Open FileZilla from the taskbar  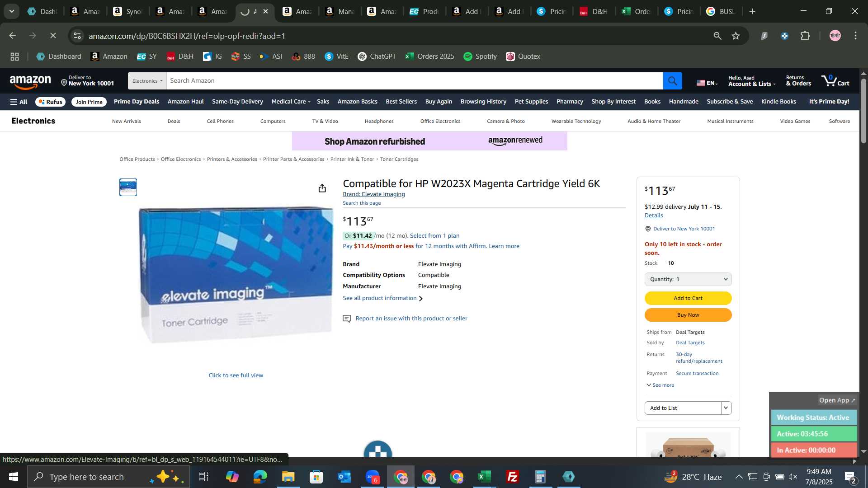coord(512,477)
